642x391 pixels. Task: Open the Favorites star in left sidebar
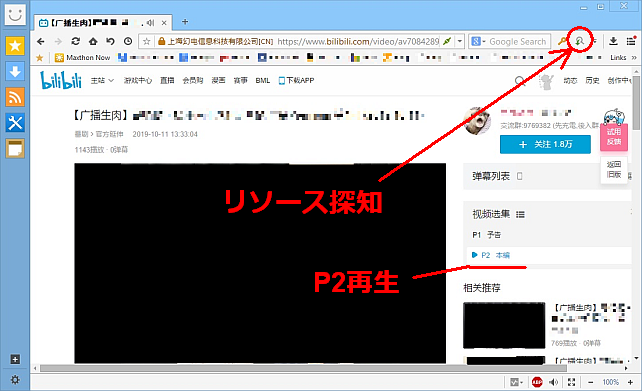[15, 46]
